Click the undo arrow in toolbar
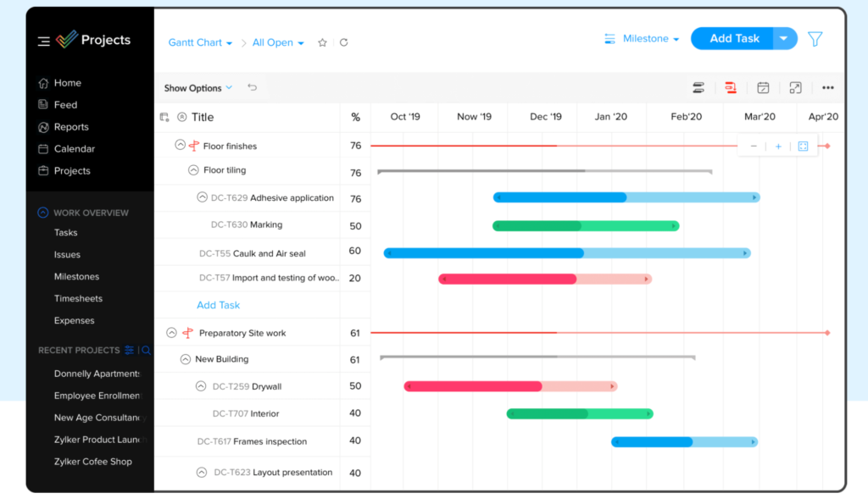 point(253,87)
